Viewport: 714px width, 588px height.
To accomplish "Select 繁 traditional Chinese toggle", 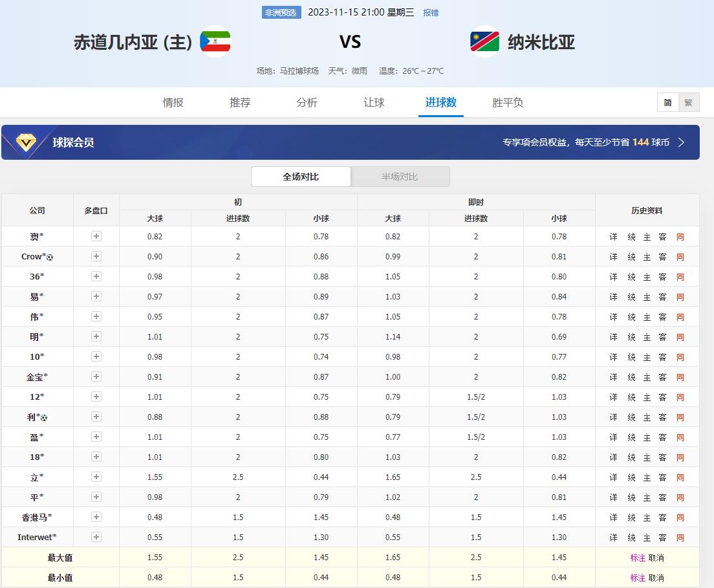I will click(x=688, y=102).
